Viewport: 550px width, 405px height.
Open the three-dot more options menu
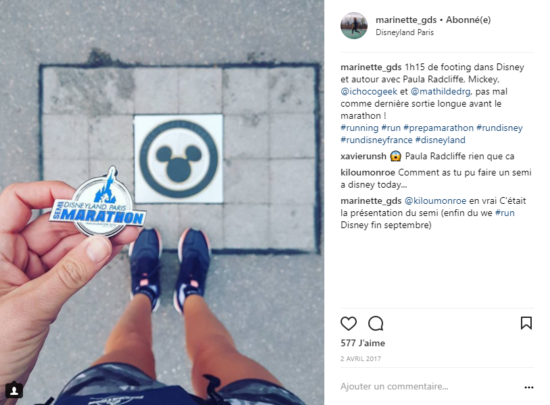[x=529, y=387]
